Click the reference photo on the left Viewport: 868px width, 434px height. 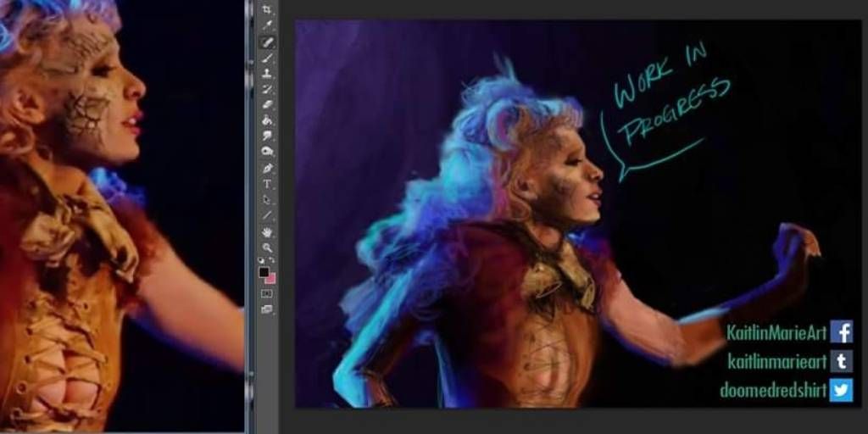pos(122,216)
